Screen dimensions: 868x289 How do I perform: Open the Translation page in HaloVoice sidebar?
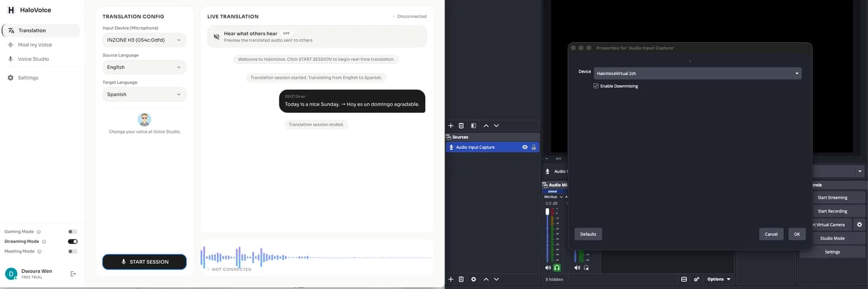click(x=41, y=30)
